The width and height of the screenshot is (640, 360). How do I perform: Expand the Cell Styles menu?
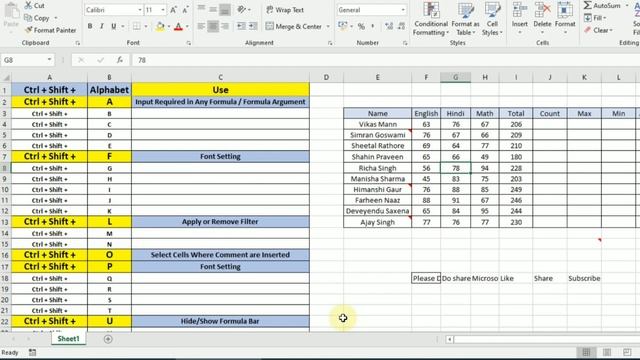point(492,19)
